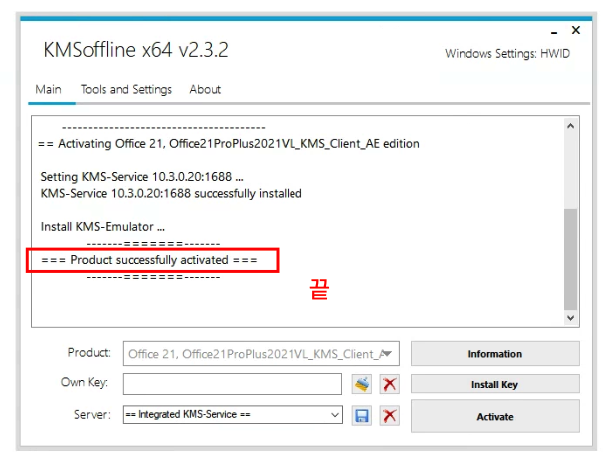Save the server with the floppy disk icon

(x=362, y=416)
